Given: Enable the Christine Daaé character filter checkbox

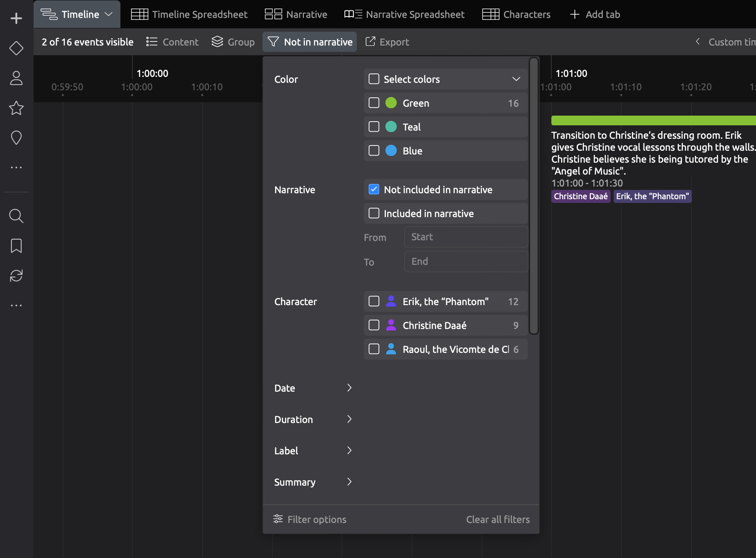Looking at the screenshot, I should click(x=374, y=325).
